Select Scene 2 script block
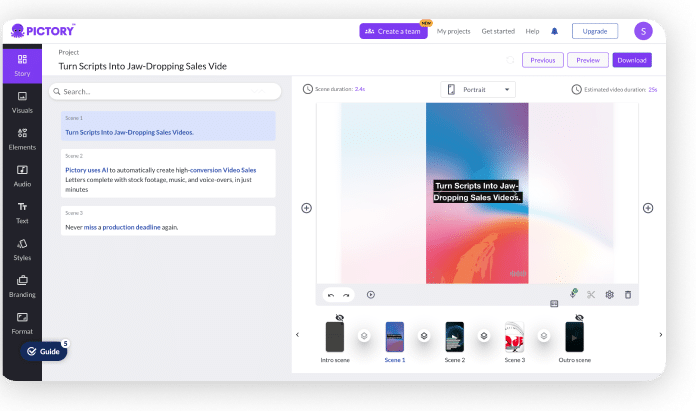 click(168, 173)
